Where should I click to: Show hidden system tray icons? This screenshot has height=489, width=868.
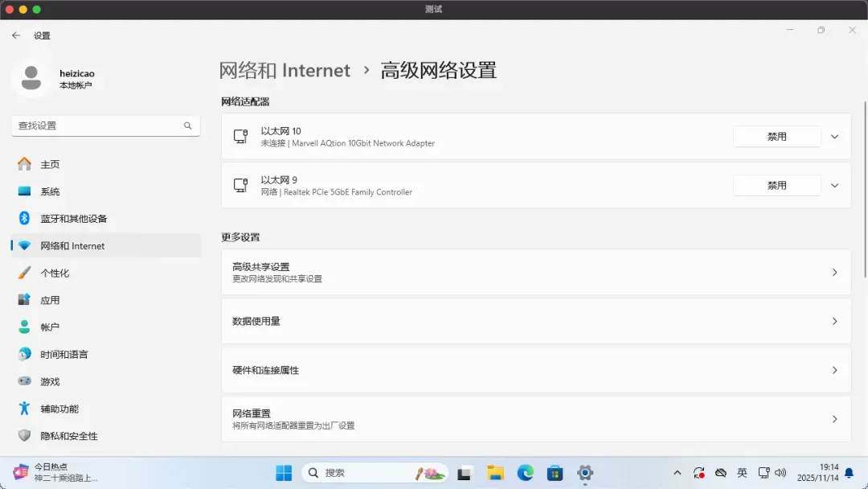(x=677, y=473)
